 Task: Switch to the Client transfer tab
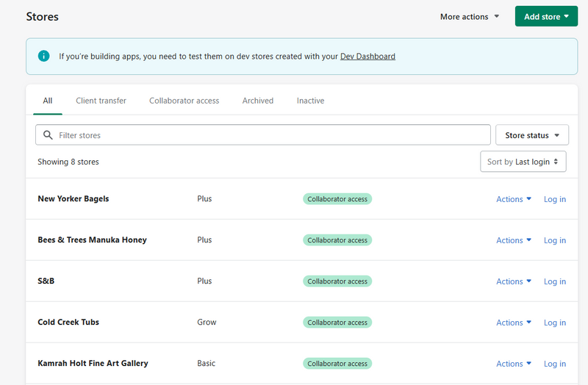(x=101, y=101)
